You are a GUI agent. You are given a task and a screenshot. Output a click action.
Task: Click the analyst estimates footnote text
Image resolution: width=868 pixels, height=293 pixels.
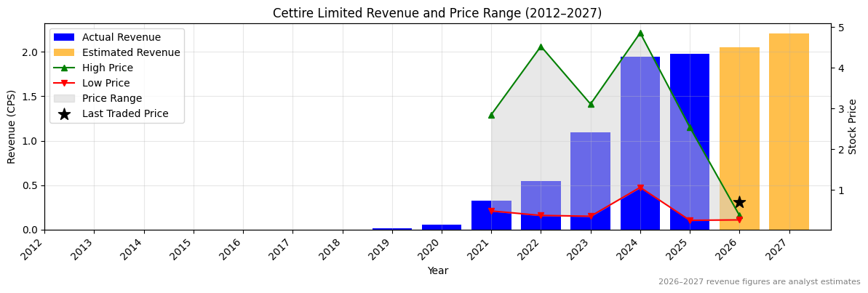tap(759, 282)
